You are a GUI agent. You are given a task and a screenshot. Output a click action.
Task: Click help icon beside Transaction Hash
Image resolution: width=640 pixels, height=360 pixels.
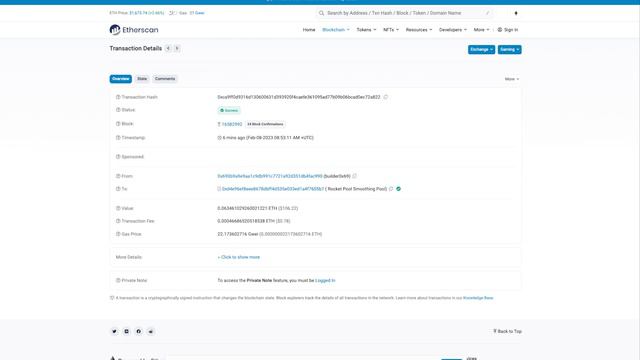tap(118, 97)
